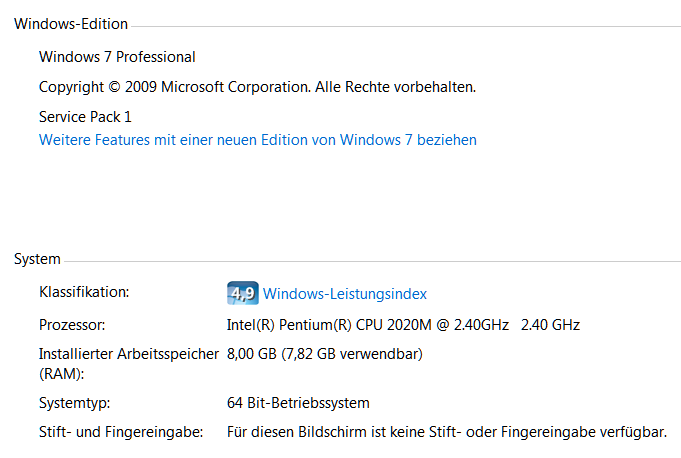
Task: Click the Installierter Arbeitsspeicher label
Action: 128,354
